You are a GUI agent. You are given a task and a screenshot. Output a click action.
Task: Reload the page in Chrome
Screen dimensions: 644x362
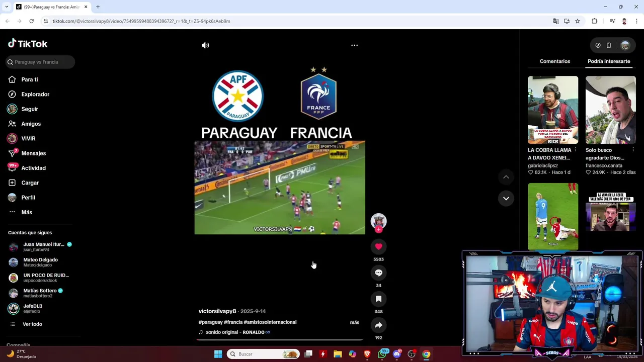(x=31, y=21)
